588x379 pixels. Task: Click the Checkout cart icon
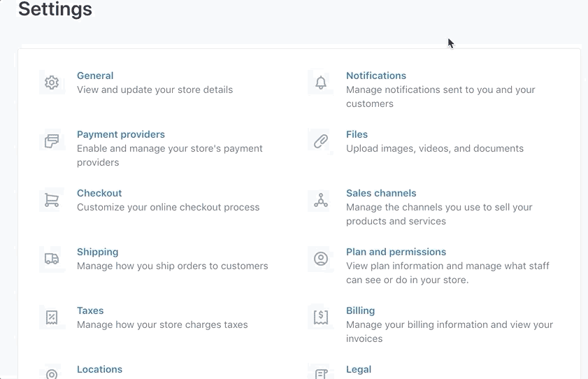[x=52, y=200]
